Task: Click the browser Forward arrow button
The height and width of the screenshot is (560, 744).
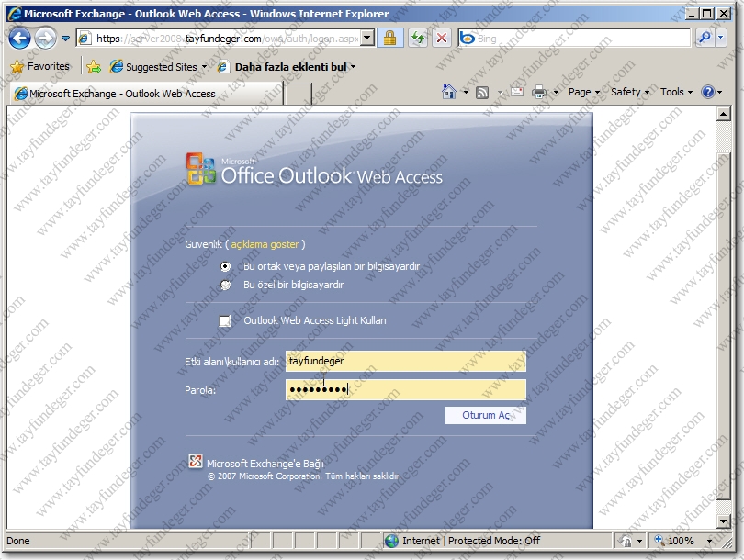Action: click(x=45, y=39)
